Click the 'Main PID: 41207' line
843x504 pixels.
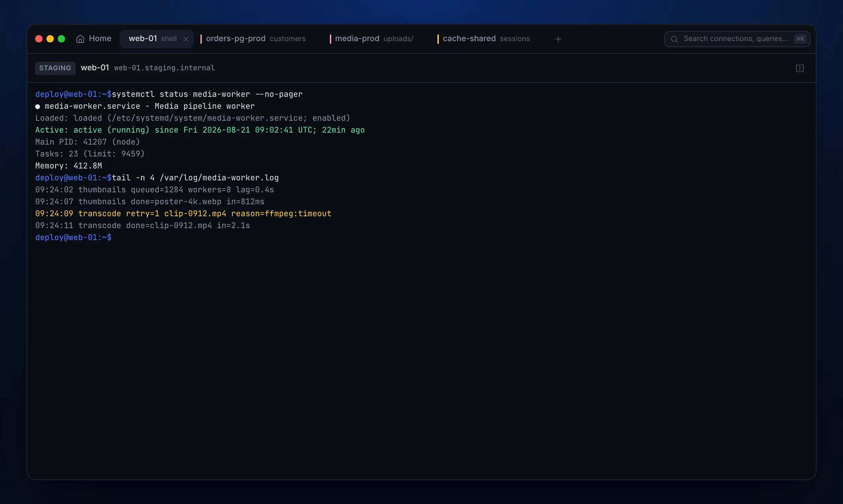point(88,142)
